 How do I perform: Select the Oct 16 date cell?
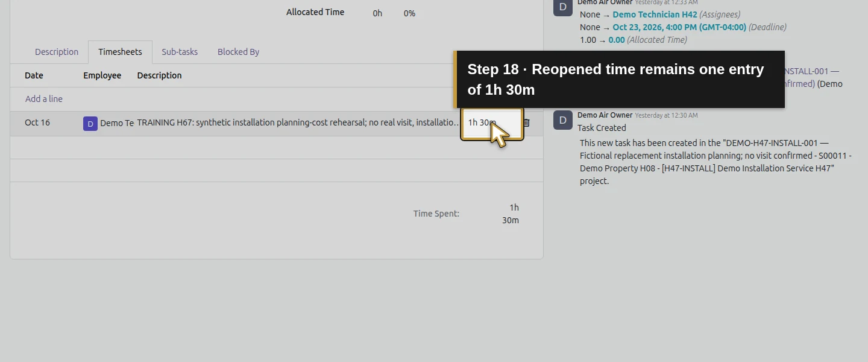(37, 122)
